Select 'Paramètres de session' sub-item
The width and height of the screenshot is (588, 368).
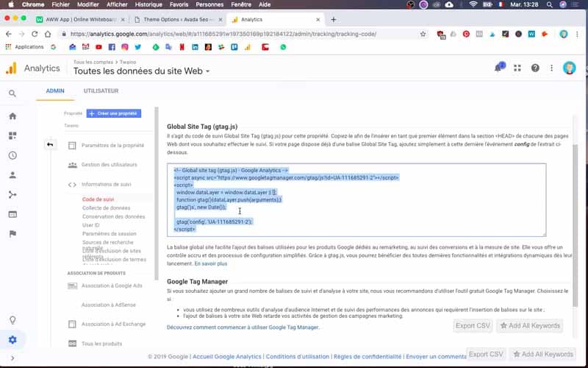coord(109,233)
